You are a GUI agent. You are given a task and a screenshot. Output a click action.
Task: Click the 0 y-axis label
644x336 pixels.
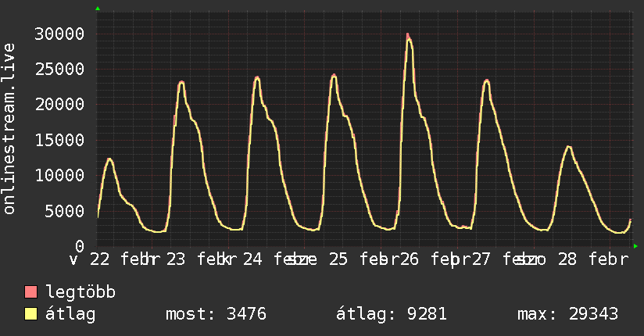tap(80, 246)
